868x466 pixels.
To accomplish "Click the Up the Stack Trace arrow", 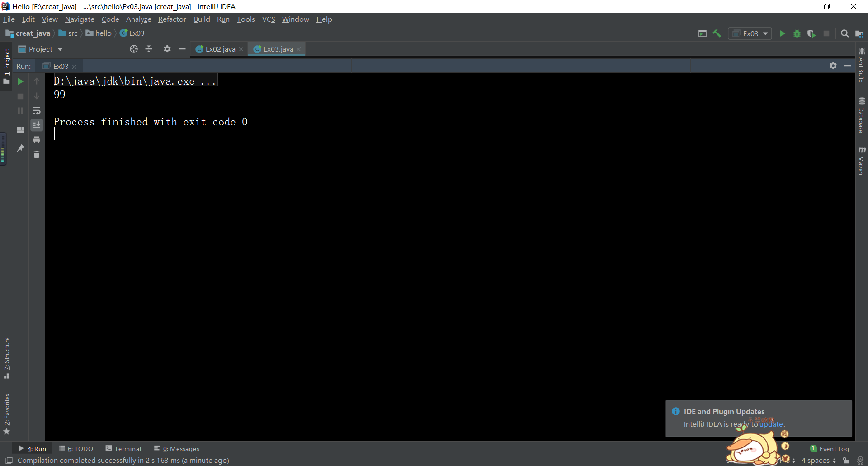I will (x=37, y=81).
